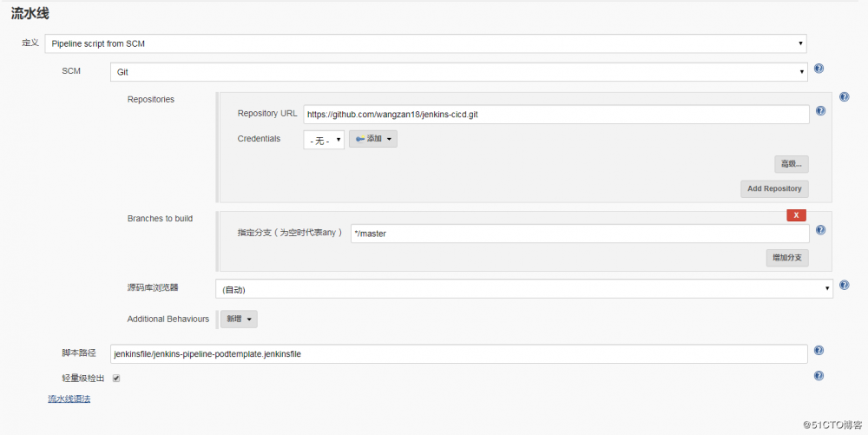This screenshot has width=868, height=435.
Task: Show help for branch specifier field
Action: (x=821, y=230)
